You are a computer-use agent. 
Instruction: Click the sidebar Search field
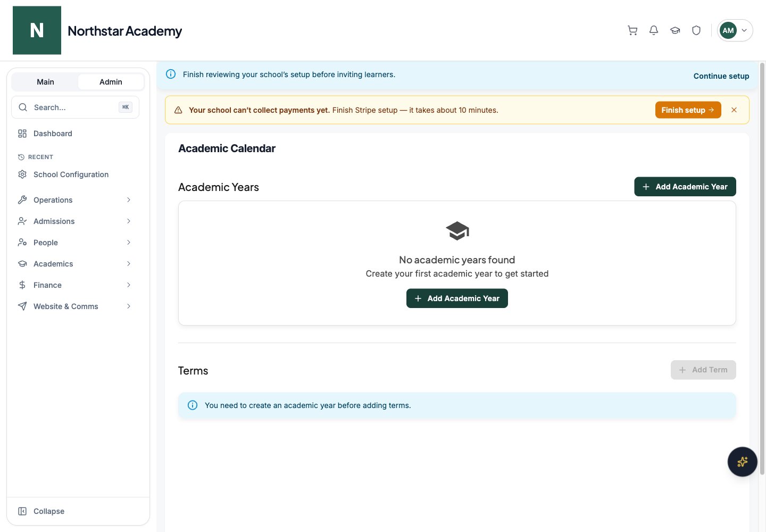75,107
